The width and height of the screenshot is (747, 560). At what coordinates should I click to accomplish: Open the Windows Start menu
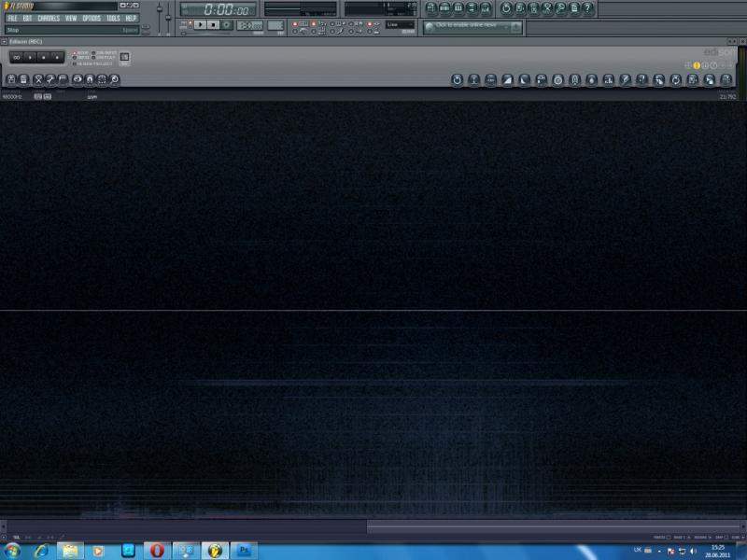point(12,551)
